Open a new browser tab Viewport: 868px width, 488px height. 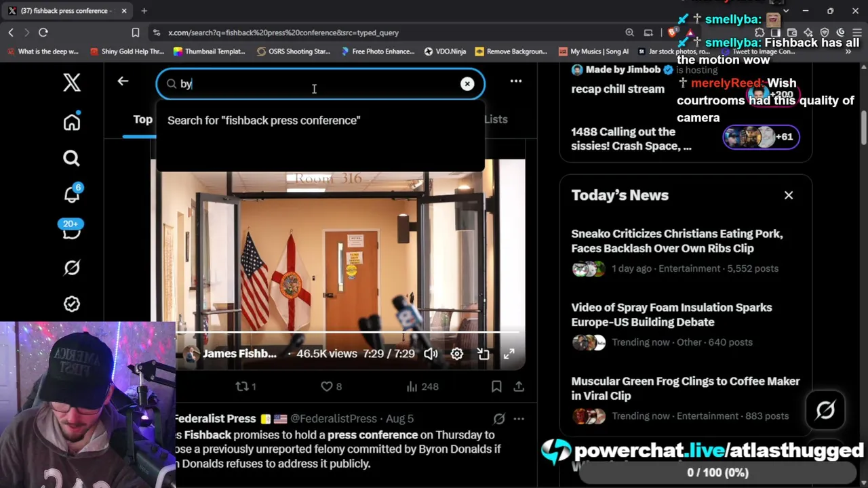pos(144,11)
